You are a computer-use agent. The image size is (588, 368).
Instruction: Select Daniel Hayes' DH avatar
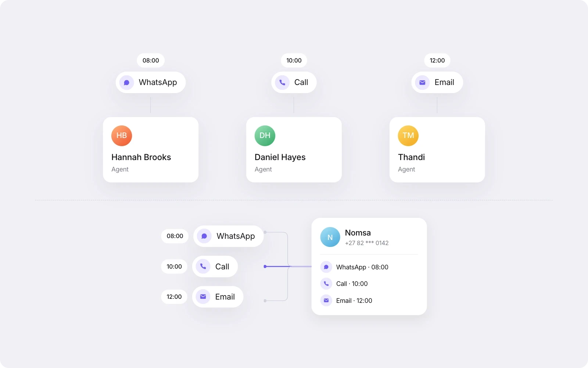click(x=265, y=135)
